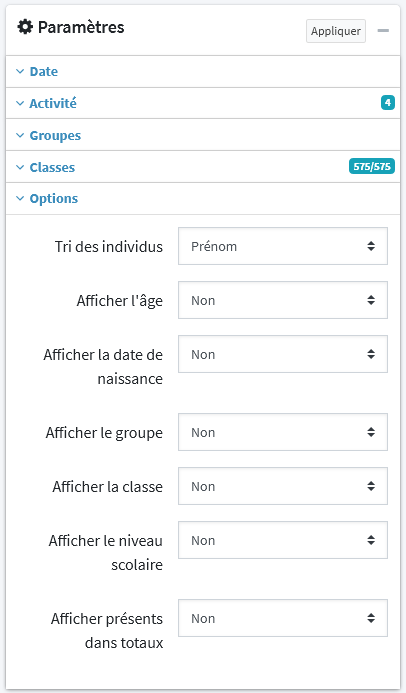Apply the settings with the Appliquer button
Image resolution: width=406 pixels, height=693 pixels.
(336, 31)
